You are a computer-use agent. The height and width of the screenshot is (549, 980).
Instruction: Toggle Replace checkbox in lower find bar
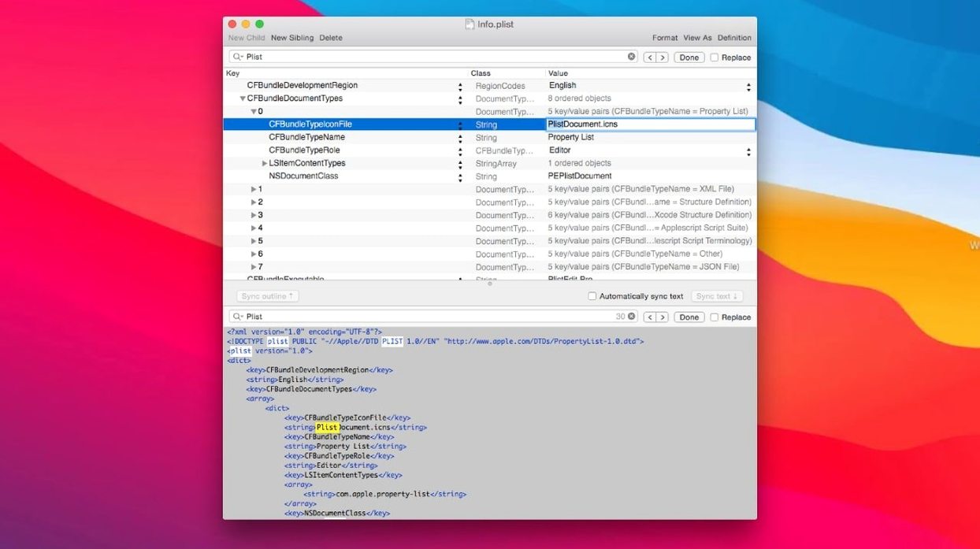tap(715, 317)
